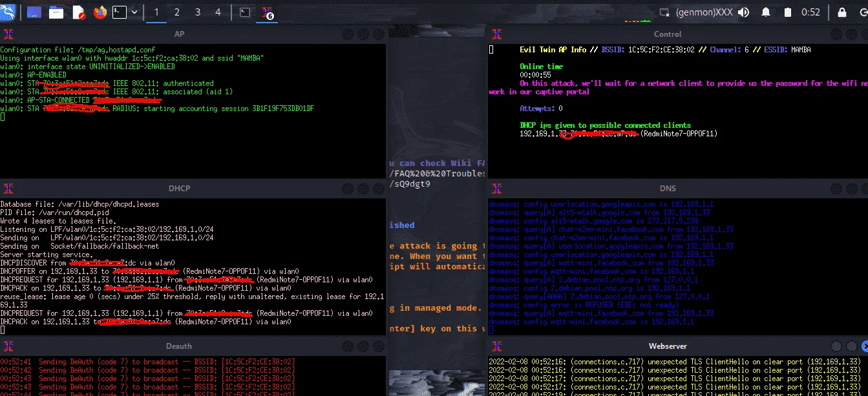This screenshot has width=868, height=396.
Task: Switch to workspace 3
Action: click(x=198, y=12)
